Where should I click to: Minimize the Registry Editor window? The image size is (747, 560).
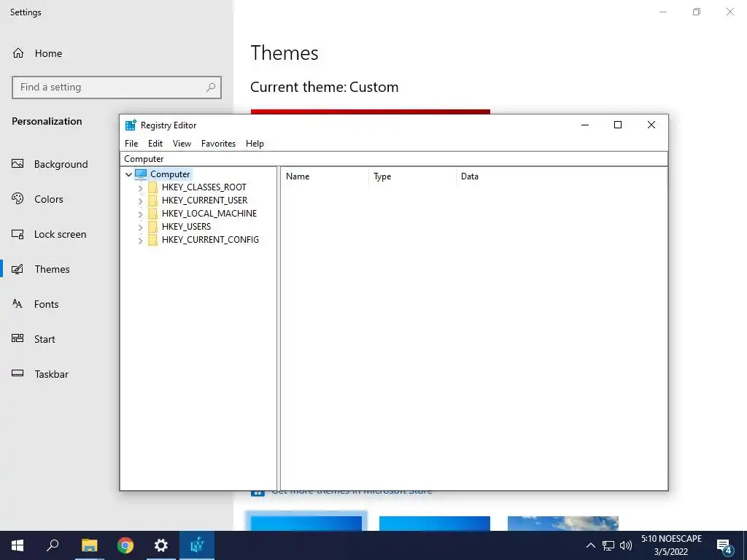585,125
